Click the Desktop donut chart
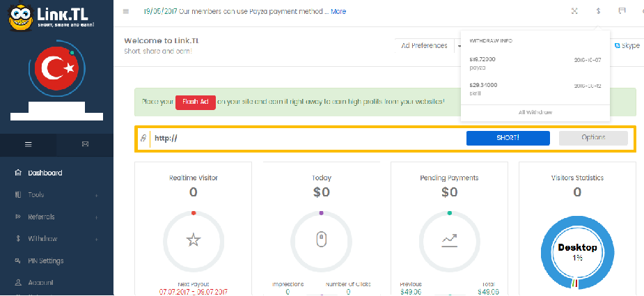 coord(577,254)
